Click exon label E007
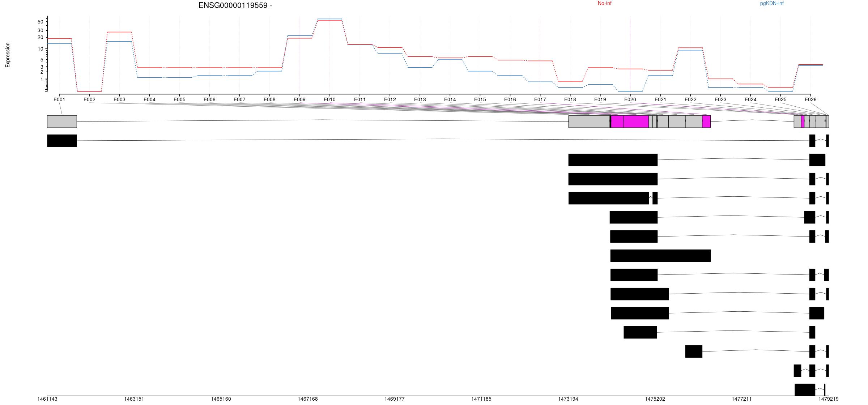 click(x=239, y=99)
